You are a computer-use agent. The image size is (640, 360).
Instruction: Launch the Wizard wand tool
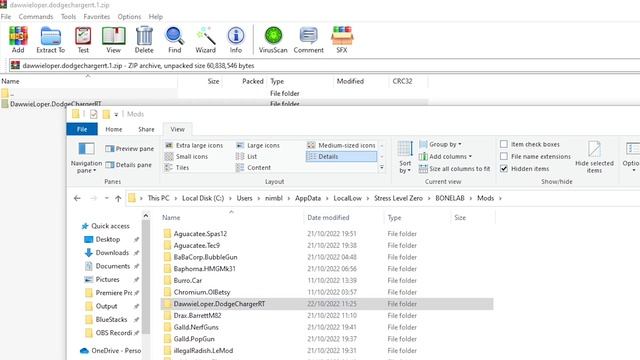tap(205, 40)
